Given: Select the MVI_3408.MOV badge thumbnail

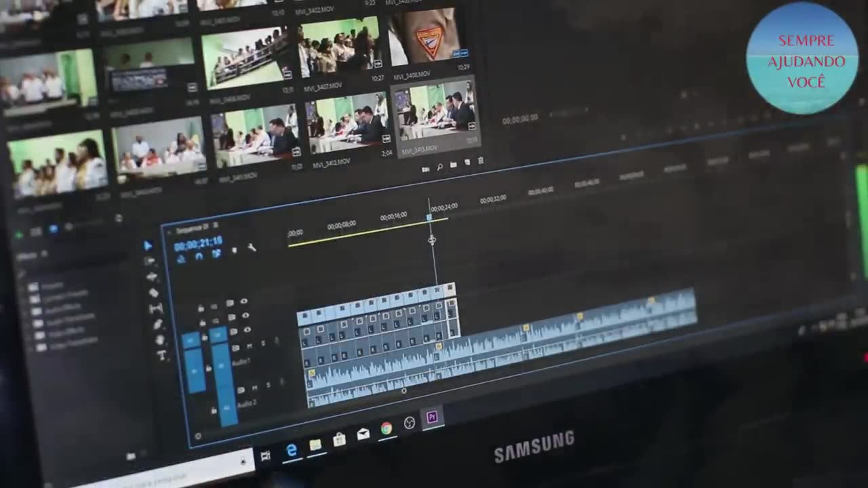Looking at the screenshot, I should tap(425, 37).
